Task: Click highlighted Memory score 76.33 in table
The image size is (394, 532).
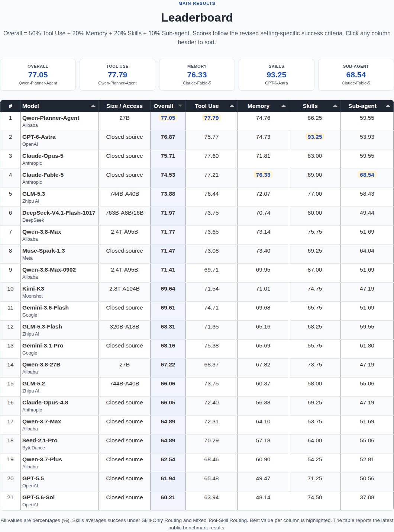Action: 263,175
